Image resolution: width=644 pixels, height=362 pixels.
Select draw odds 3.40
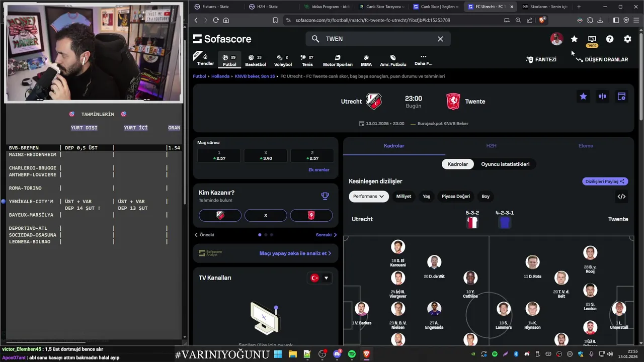click(266, 155)
